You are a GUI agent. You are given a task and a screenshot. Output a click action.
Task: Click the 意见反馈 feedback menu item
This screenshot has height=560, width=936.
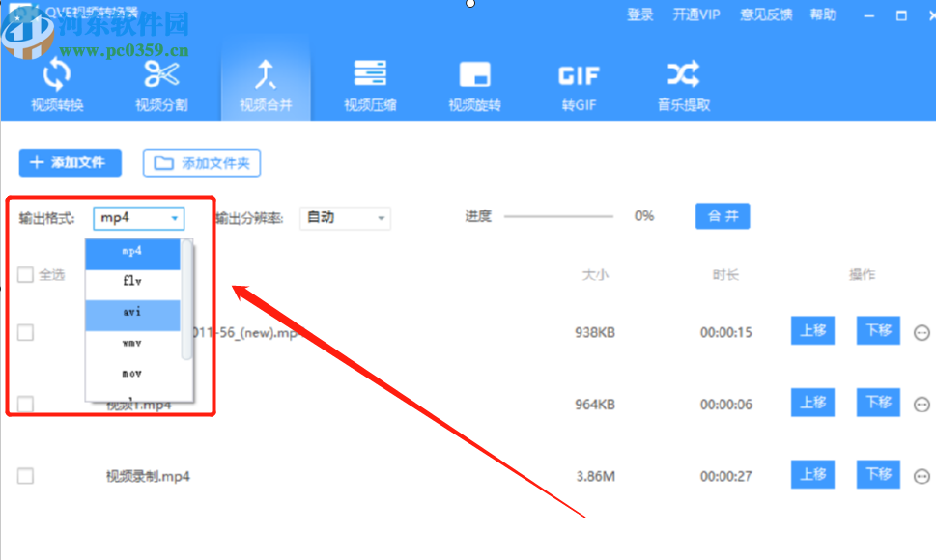(x=766, y=14)
